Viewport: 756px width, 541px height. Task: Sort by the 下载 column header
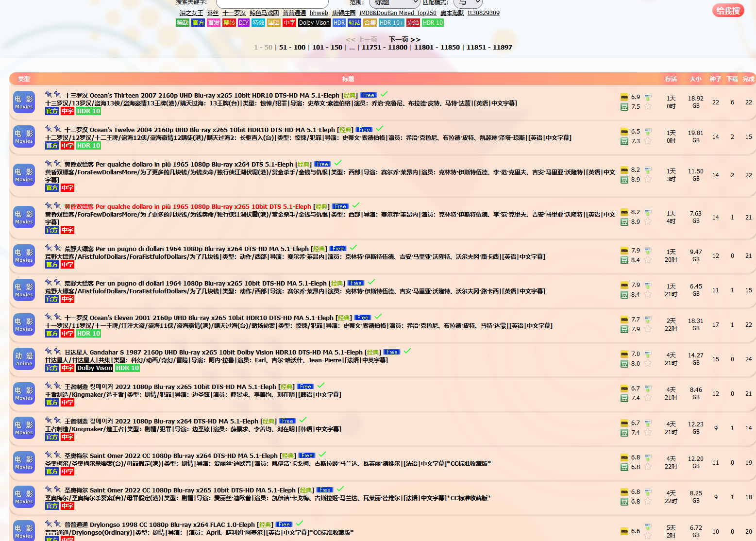732,79
